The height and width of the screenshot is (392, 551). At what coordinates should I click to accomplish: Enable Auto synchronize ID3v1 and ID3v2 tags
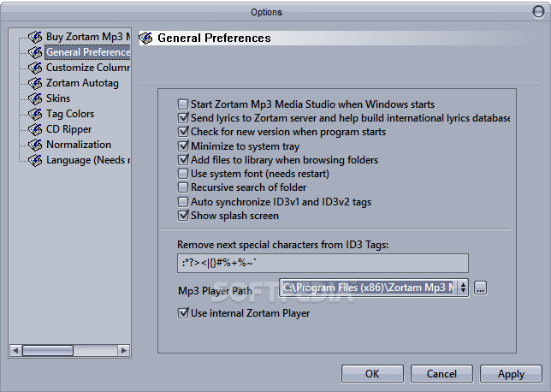pos(183,202)
